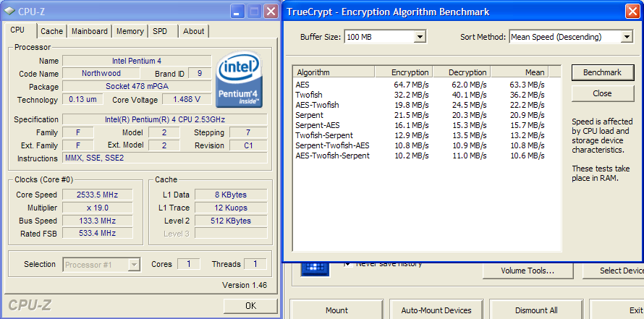Click the Brand ID value 9

point(200,74)
